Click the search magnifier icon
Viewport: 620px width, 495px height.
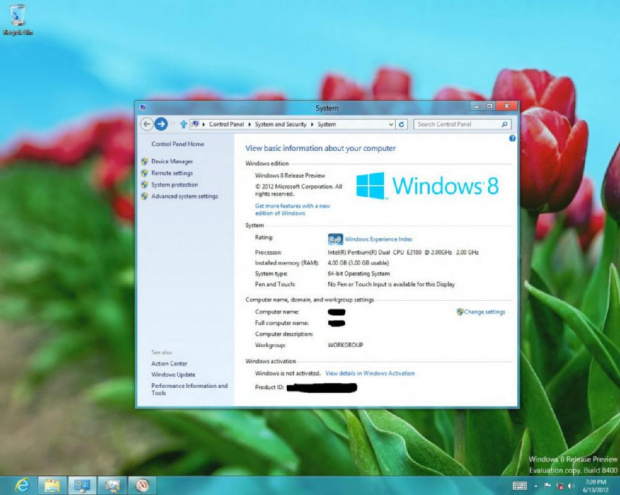pyautogui.click(x=505, y=125)
